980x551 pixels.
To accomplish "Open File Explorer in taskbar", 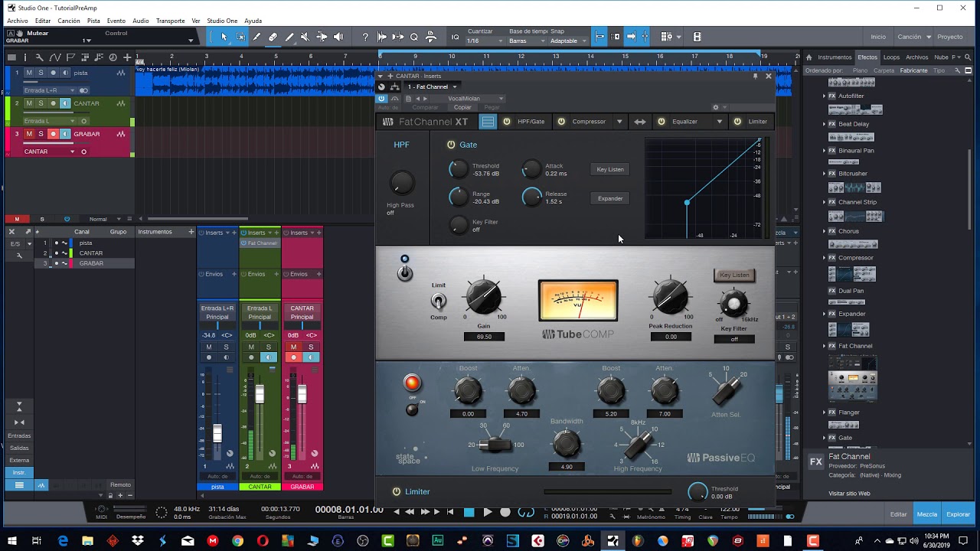I will click(87, 541).
